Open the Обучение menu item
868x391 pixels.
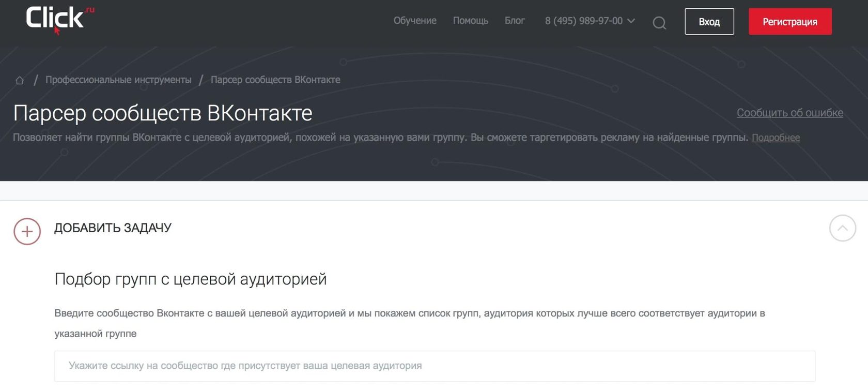pos(415,21)
